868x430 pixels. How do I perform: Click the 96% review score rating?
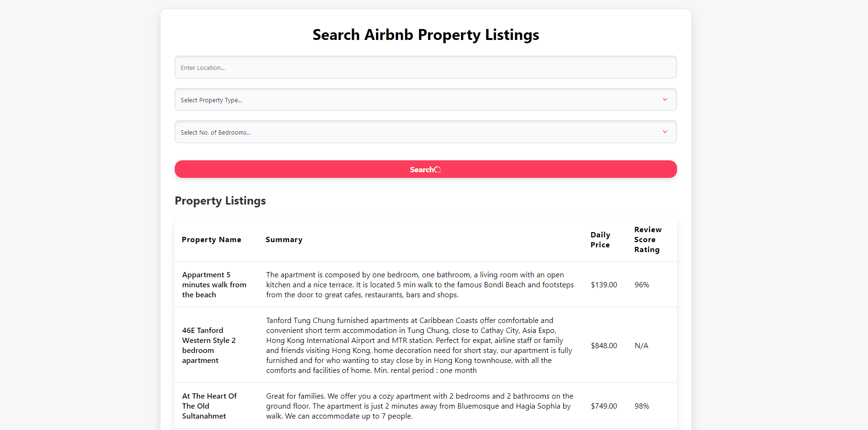tap(641, 284)
